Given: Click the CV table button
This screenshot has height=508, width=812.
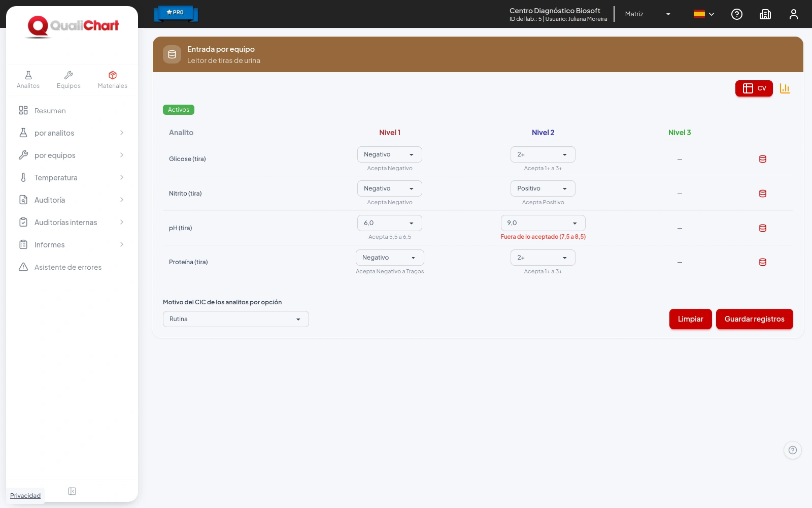Looking at the screenshot, I should click(754, 88).
